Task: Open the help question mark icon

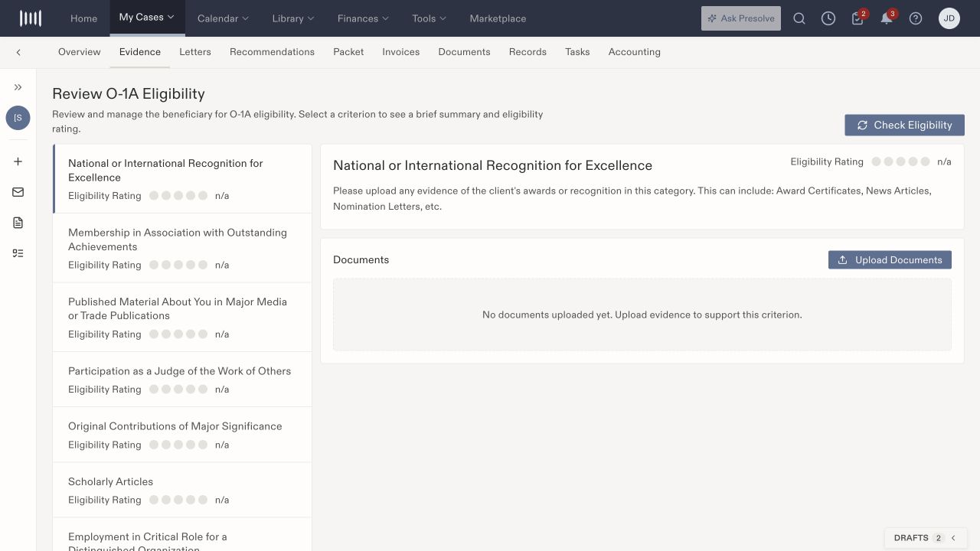Action: click(x=916, y=18)
